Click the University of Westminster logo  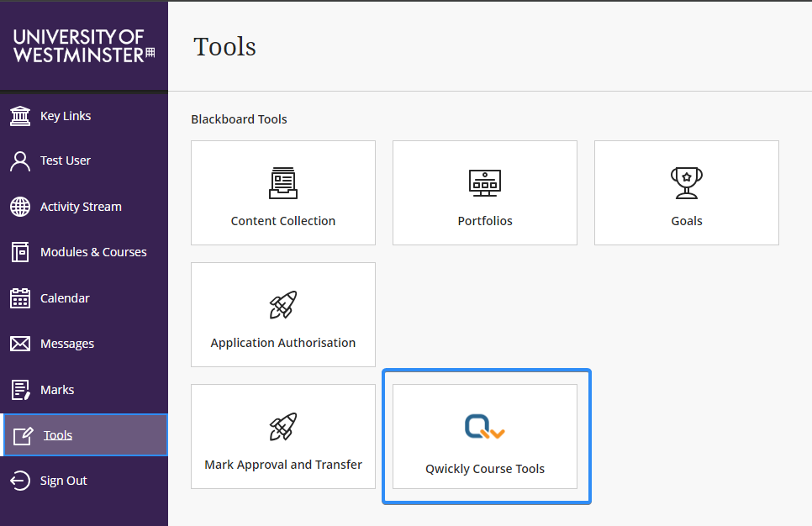[x=84, y=46]
